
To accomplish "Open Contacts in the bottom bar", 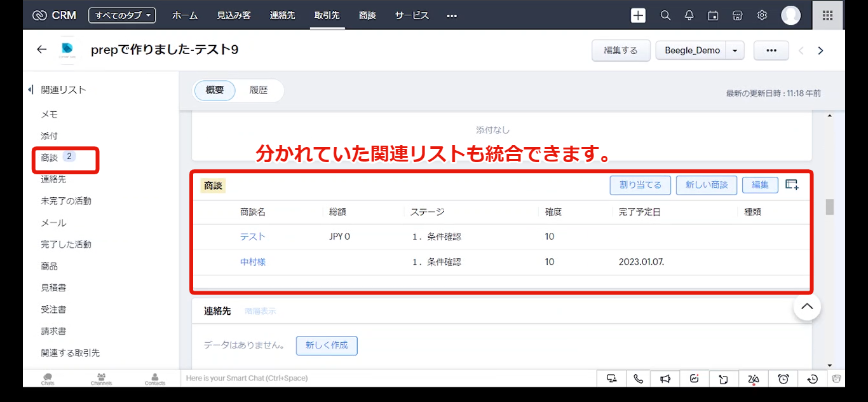I will tap(154, 379).
